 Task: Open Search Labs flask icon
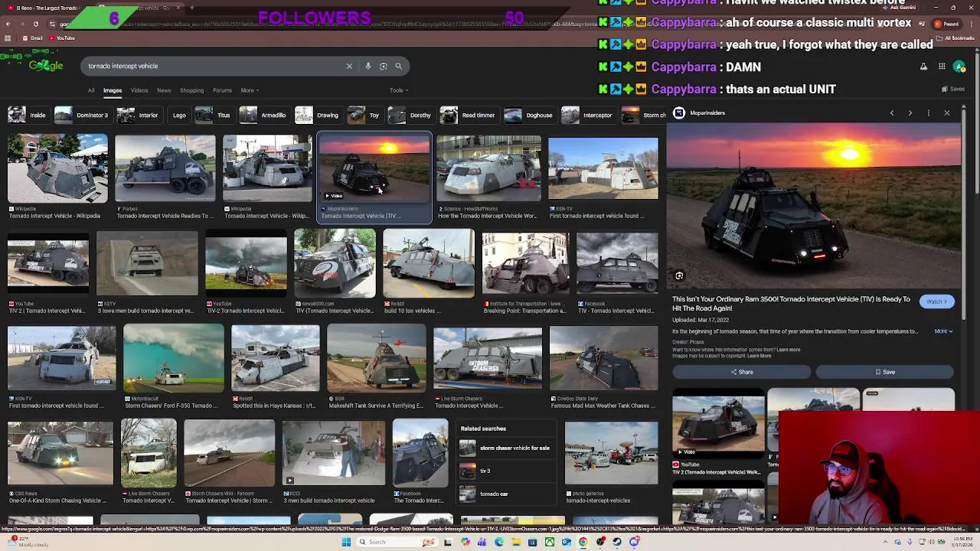(923, 67)
